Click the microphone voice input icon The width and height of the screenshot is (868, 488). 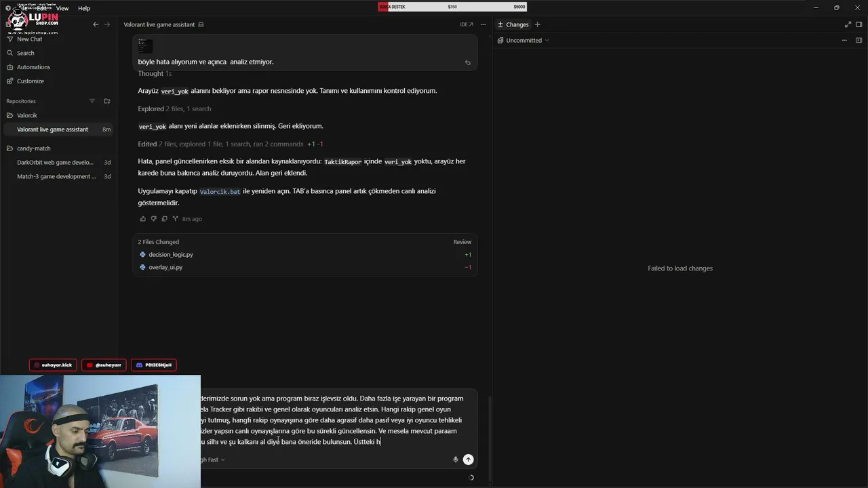[x=456, y=460]
